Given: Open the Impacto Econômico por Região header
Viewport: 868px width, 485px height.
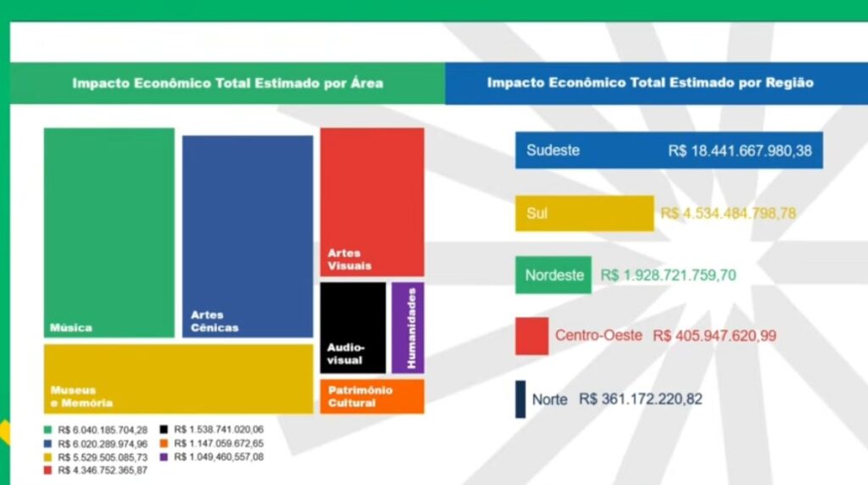Looking at the screenshot, I should click(x=650, y=83).
